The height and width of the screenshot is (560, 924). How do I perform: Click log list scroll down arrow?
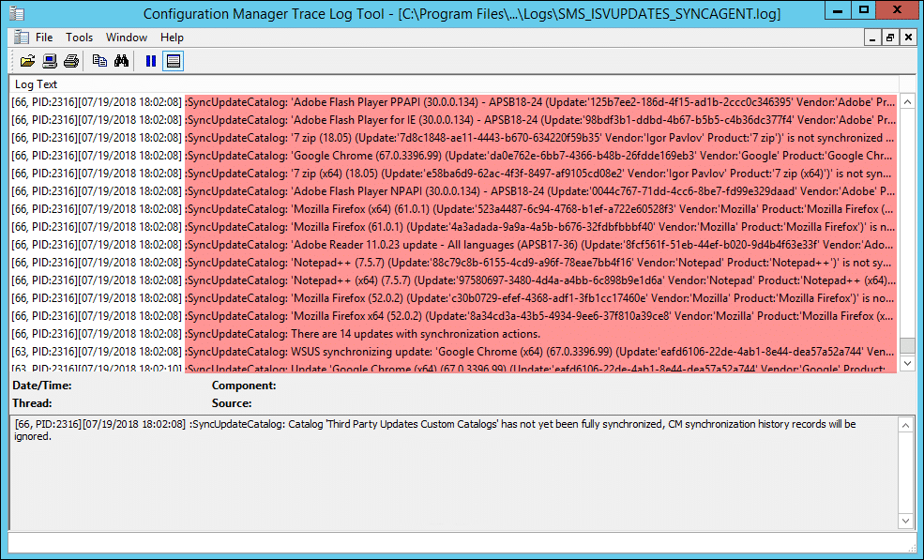coord(907,363)
